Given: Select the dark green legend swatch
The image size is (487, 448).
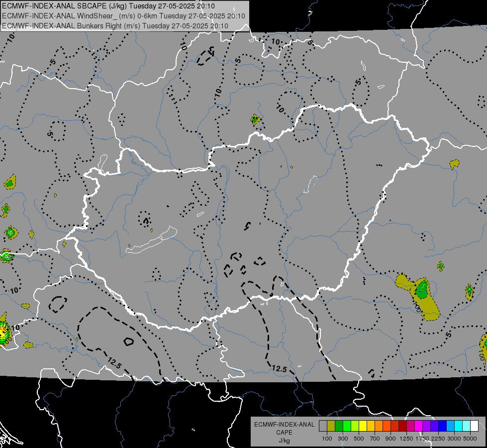Looking at the screenshot, I should [339, 426].
